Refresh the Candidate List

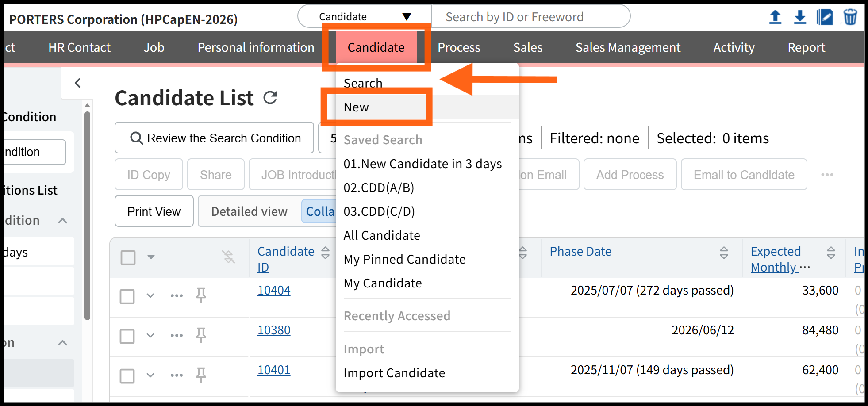pyautogui.click(x=270, y=98)
